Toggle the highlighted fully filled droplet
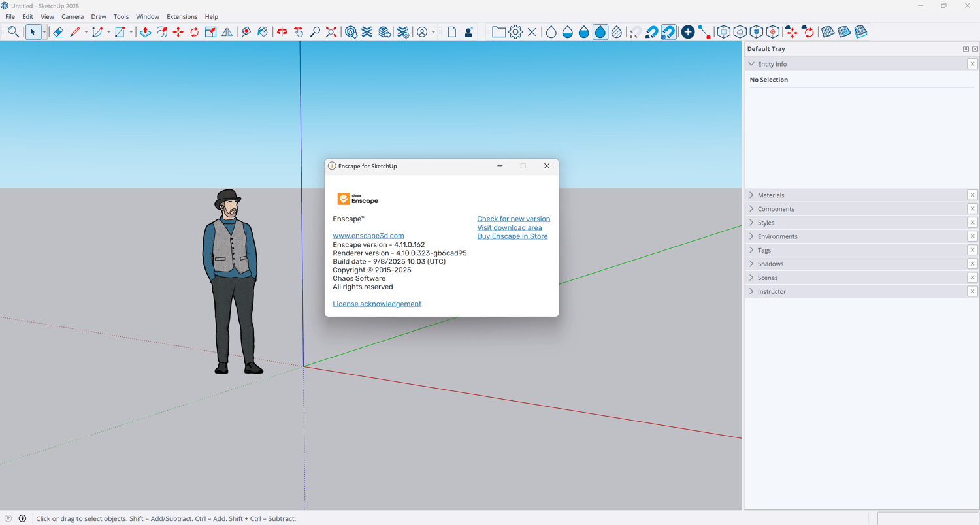This screenshot has height=525, width=980. (600, 32)
